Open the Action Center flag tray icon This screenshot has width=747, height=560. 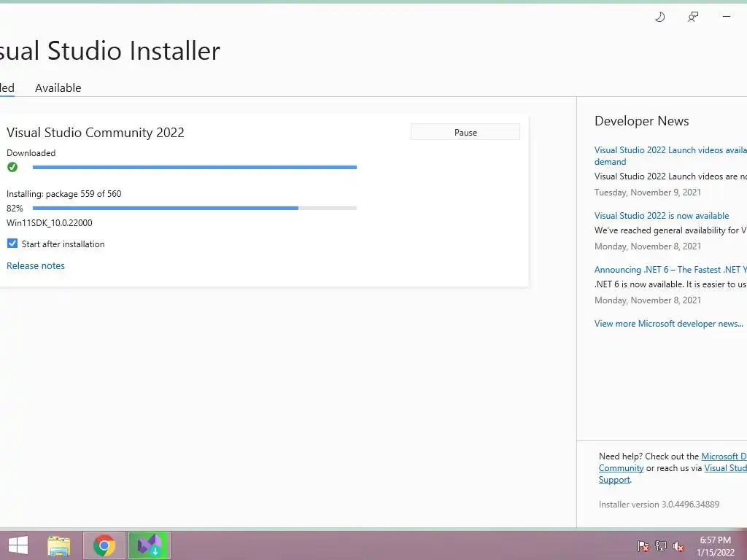[643, 545]
